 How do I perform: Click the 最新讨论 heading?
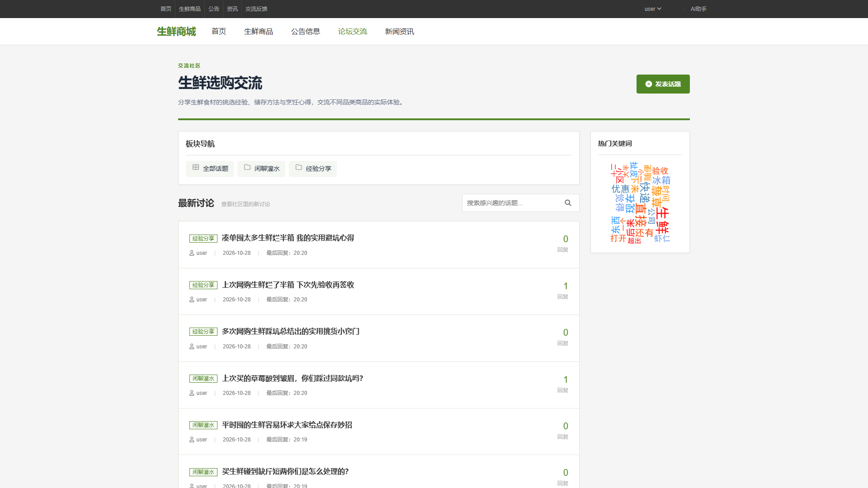click(196, 203)
